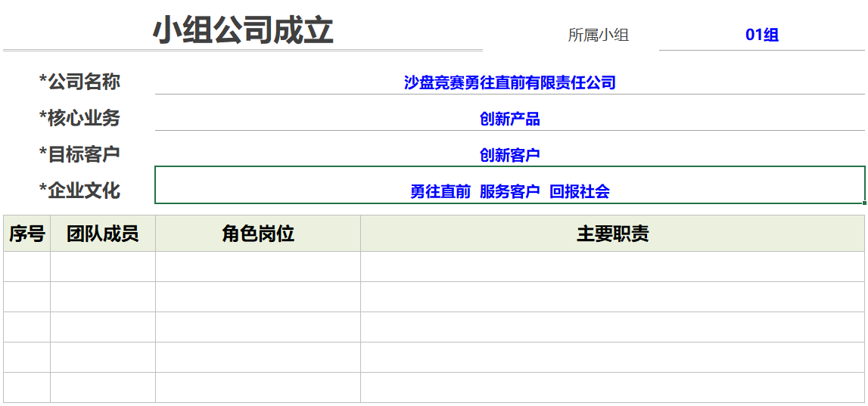
Task: Select the 团队成员 column header
Action: tap(103, 234)
